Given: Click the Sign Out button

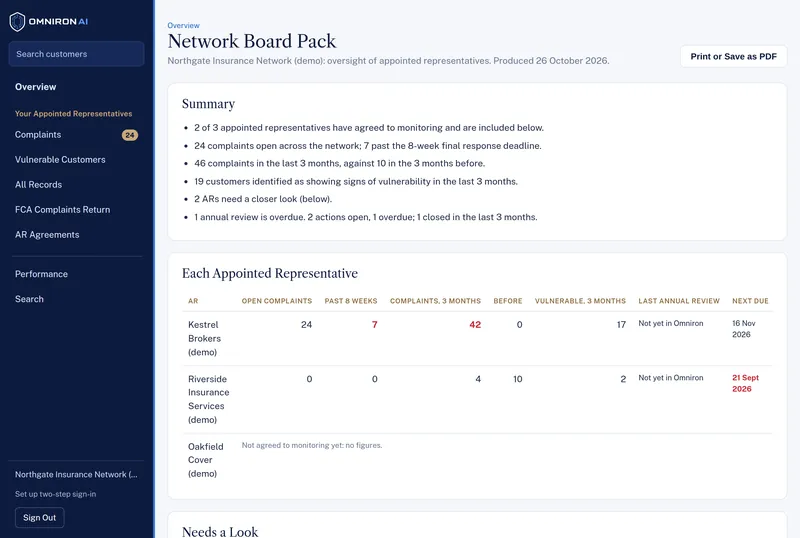Looking at the screenshot, I should point(39,518).
